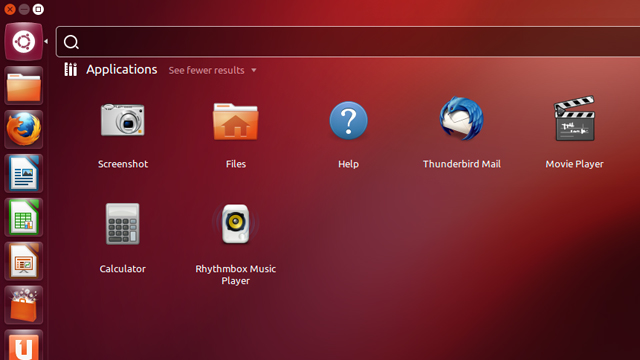The image size is (640, 360).
Task: Minimize the Dash window
Action: 24,9
